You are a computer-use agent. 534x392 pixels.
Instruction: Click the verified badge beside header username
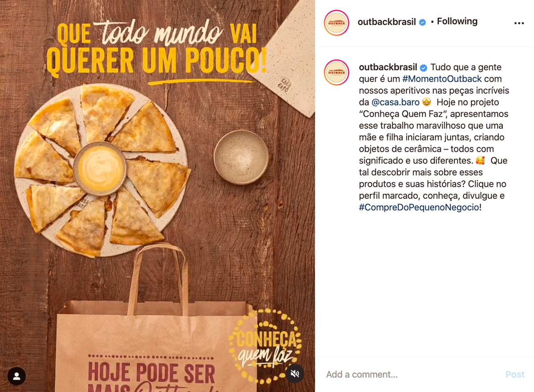(423, 22)
